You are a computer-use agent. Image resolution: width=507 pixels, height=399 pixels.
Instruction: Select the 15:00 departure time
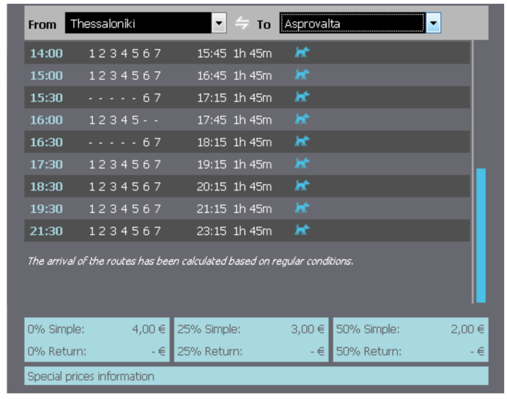tap(46, 76)
